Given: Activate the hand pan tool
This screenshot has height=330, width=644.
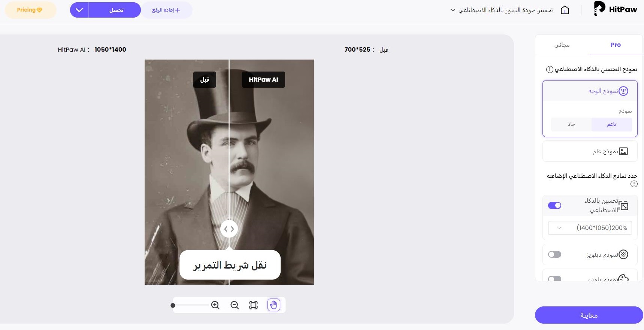Looking at the screenshot, I should pyautogui.click(x=274, y=305).
